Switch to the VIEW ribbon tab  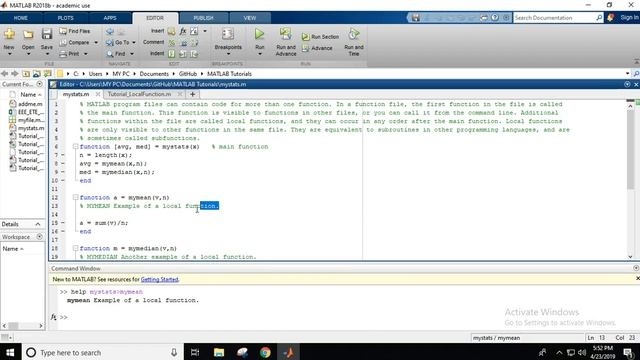click(250, 18)
